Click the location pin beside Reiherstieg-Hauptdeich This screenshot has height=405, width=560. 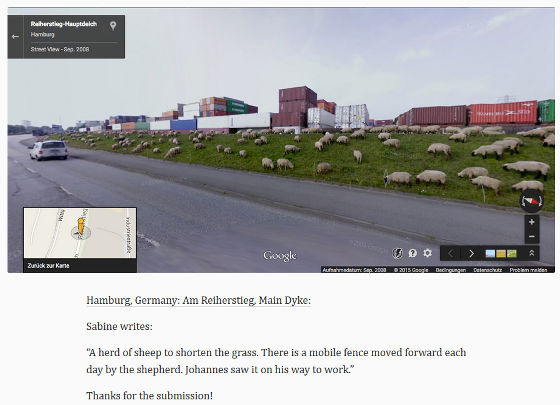click(113, 26)
